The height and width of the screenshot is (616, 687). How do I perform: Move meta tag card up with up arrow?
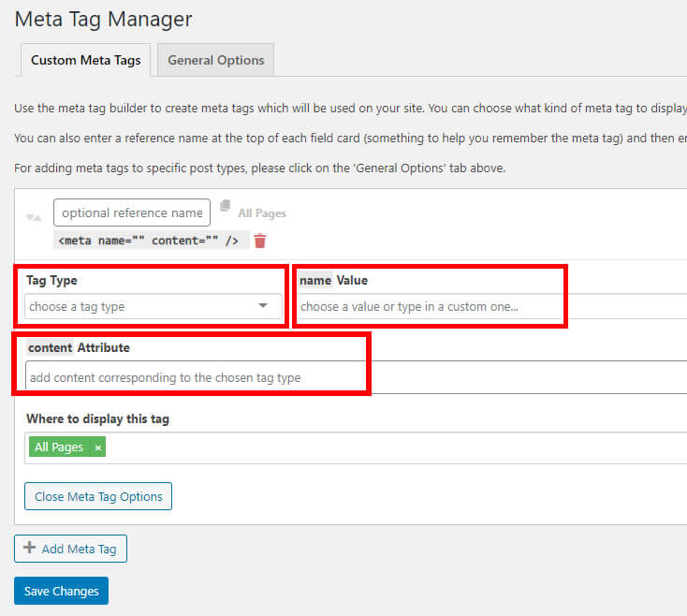tap(38, 217)
